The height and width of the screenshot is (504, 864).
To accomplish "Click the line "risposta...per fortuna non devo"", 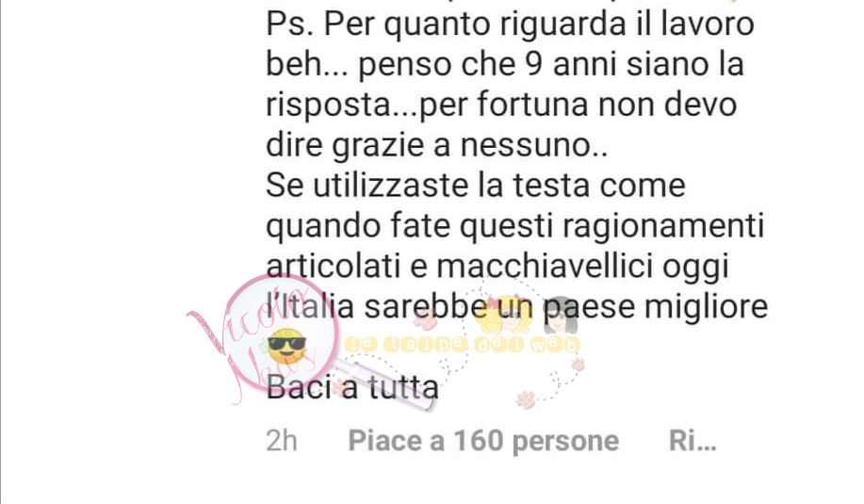I will 501,105.
